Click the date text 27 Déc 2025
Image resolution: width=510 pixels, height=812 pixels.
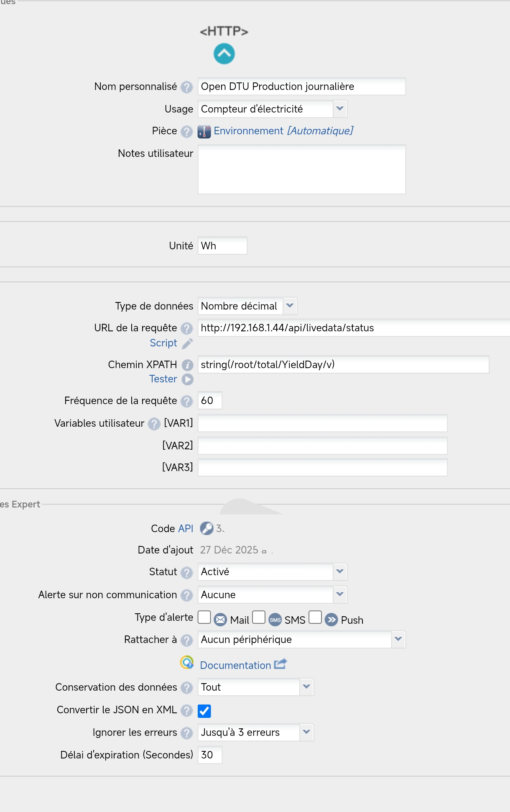click(x=229, y=550)
